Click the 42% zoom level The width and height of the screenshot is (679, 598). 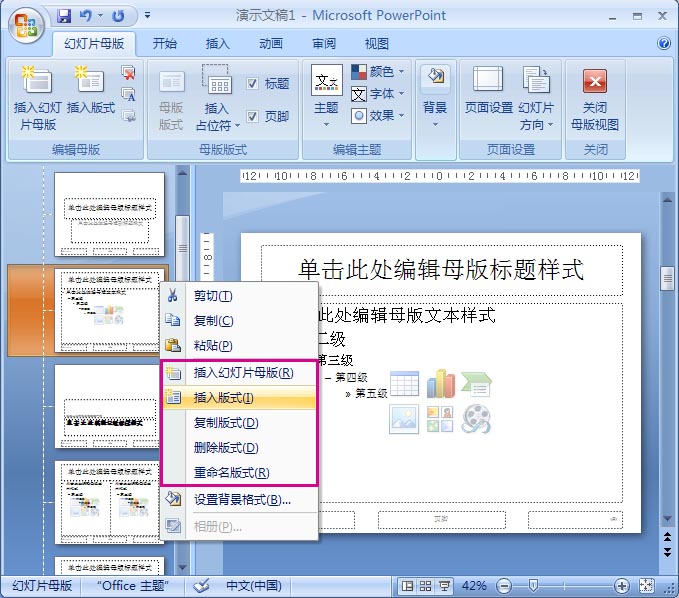(x=474, y=586)
